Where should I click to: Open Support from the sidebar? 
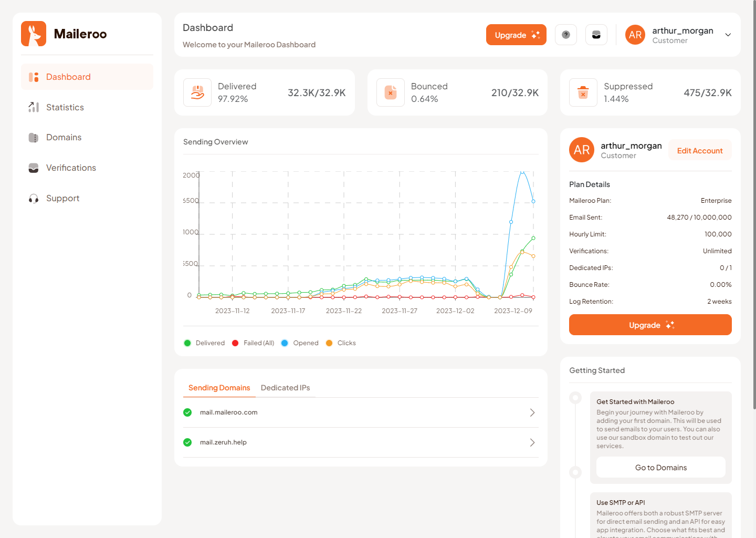point(62,198)
